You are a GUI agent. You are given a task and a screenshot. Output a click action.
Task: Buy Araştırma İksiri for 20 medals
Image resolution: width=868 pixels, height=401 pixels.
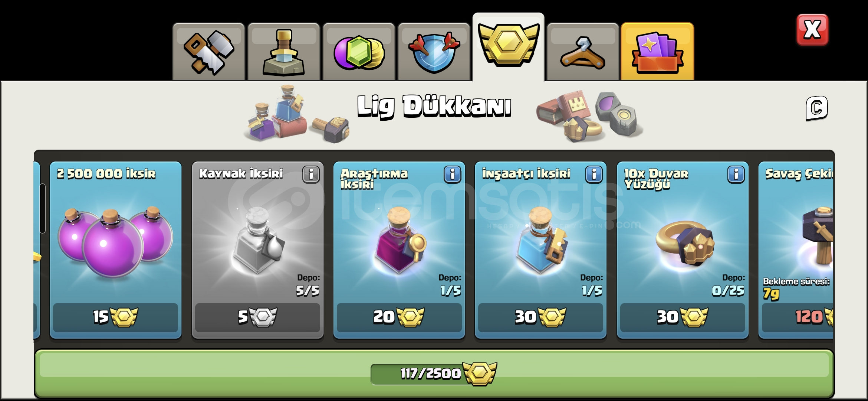tap(399, 317)
